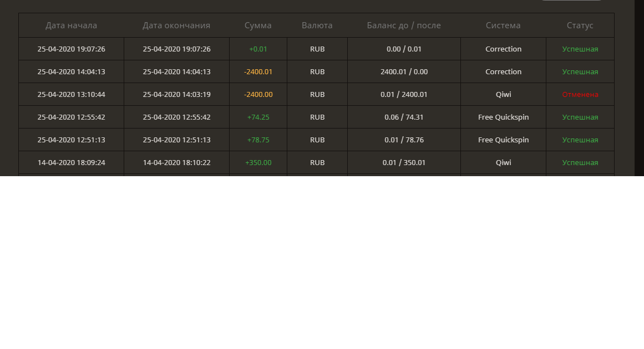Click Correction in the +0.01 row
The width and height of the screenshot is (644, 349).
point(503,49)
